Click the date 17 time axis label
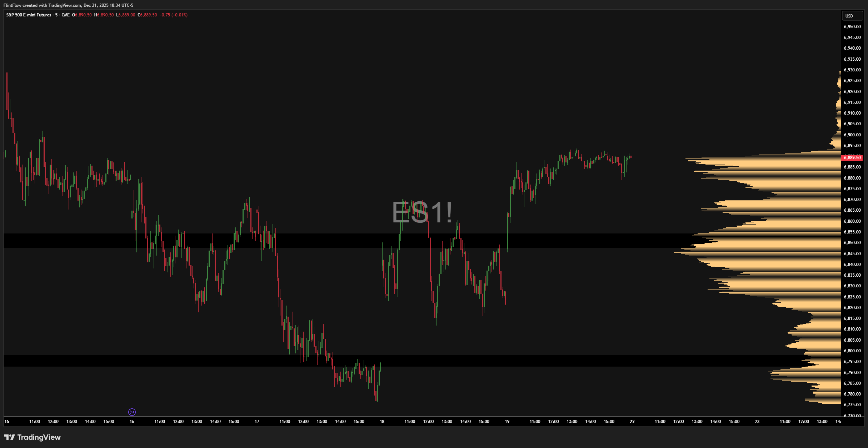 coord(257,422)
